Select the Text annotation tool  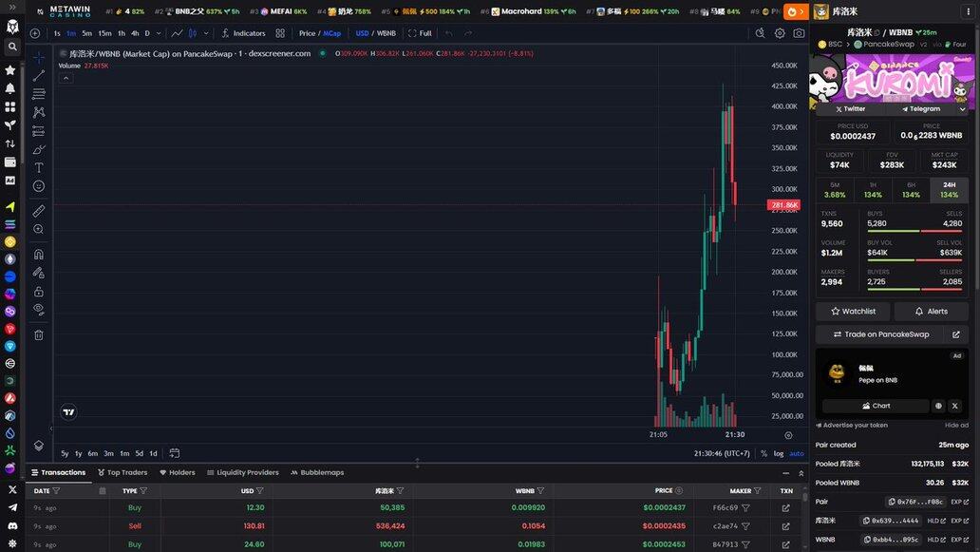pos(39,167)
